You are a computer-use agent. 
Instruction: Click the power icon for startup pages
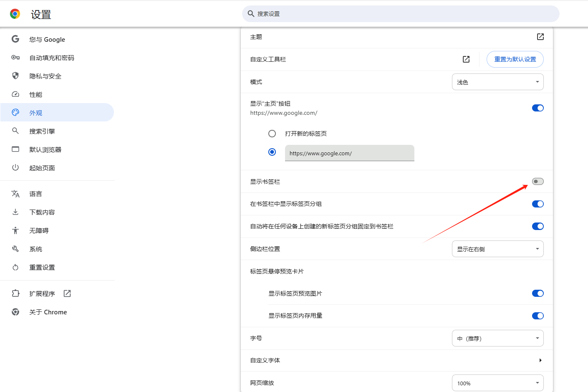(x=15, y=168)
